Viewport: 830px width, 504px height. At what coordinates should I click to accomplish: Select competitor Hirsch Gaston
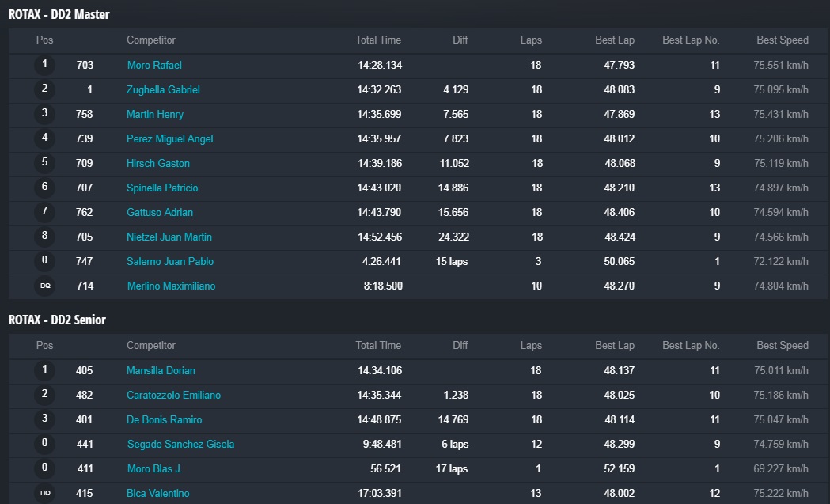158,163
